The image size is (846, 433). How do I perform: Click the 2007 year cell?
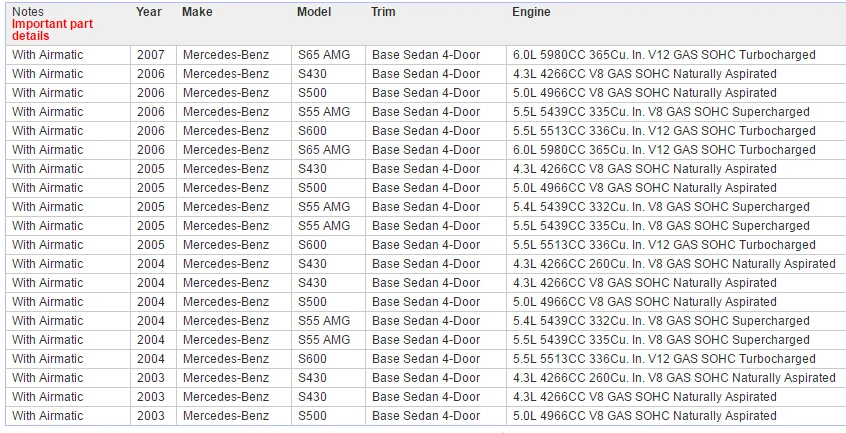[153, 55]
